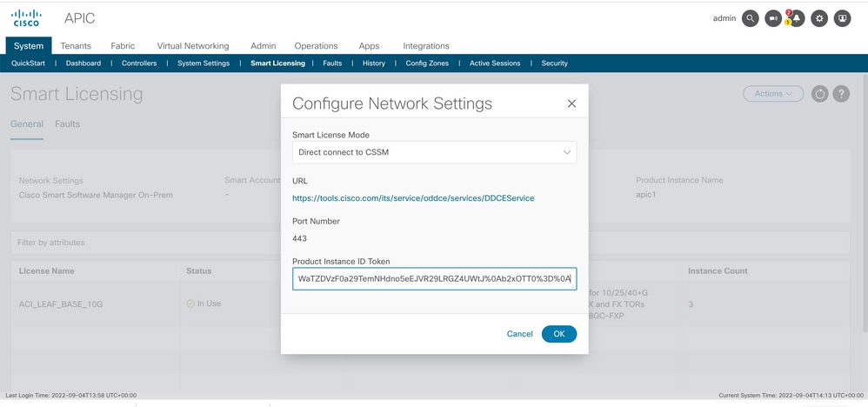Select the System top menu tab
This screenshot has height=407, width=868.
click(29, 46)
